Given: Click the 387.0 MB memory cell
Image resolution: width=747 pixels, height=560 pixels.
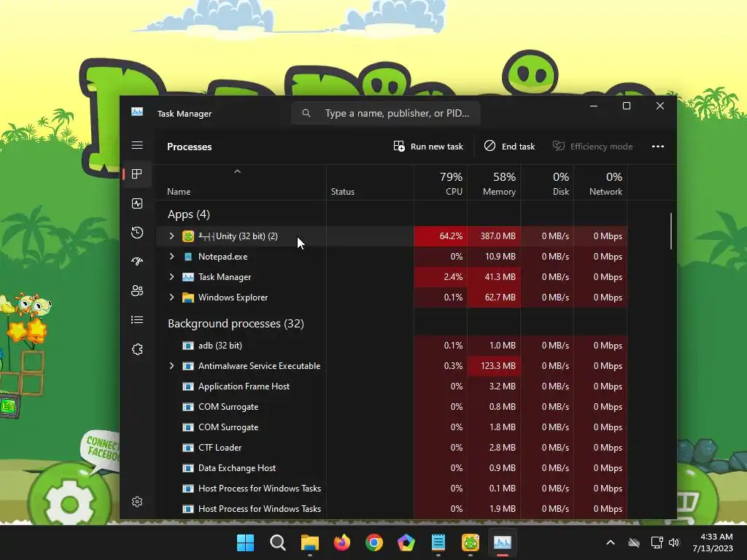Looking at the screenshot, I should click(494, 236).
